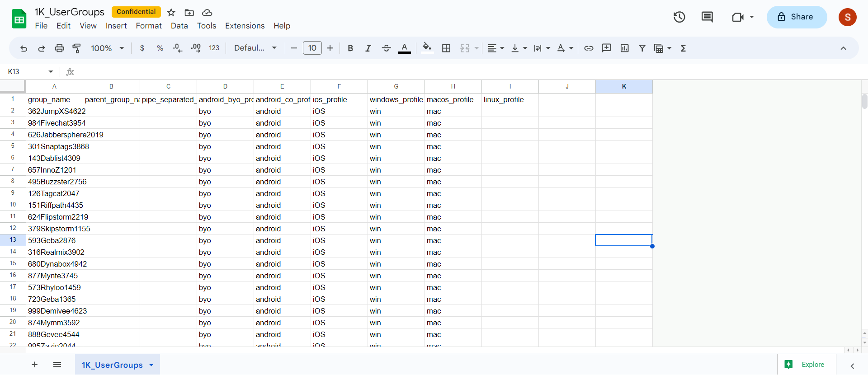868x375 pixels.
Task: Click the font size field
Action: pyautogui.click(x=312, y=48)
